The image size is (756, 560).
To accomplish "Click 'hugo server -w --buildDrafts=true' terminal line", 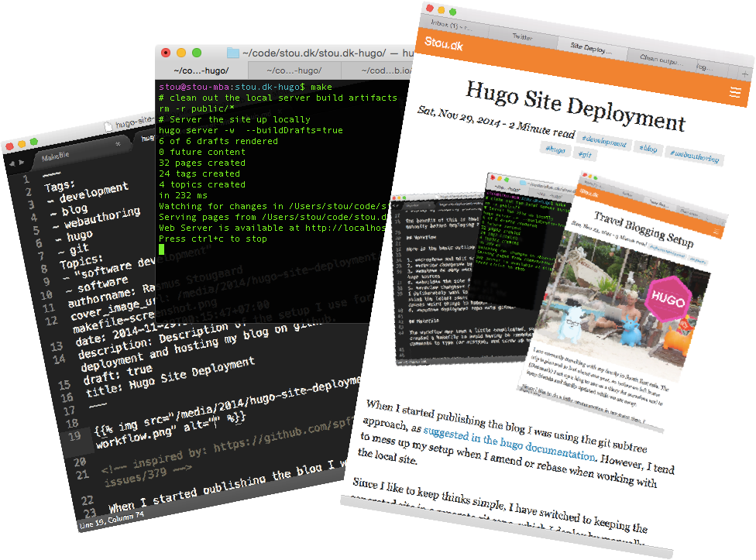I will (251, 130).
